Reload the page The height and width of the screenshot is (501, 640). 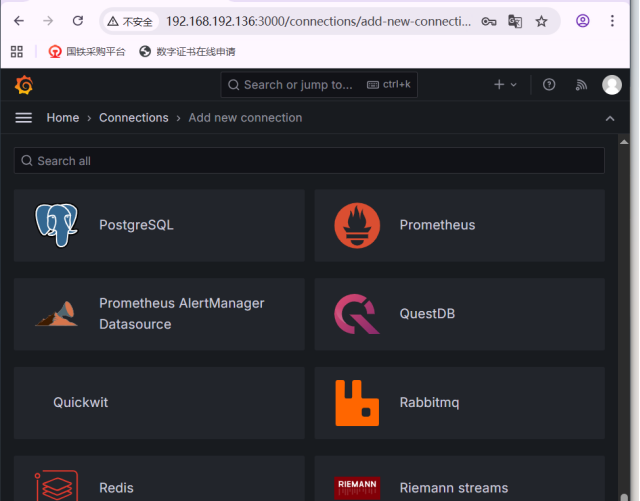[78, 21]
